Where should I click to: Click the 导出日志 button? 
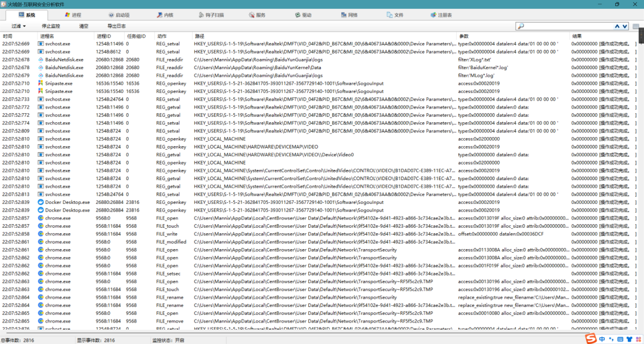116,26
